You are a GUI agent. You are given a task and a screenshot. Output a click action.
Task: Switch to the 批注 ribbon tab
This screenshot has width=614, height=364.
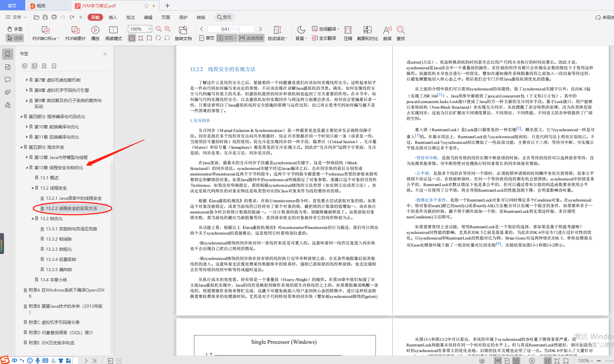131,17
